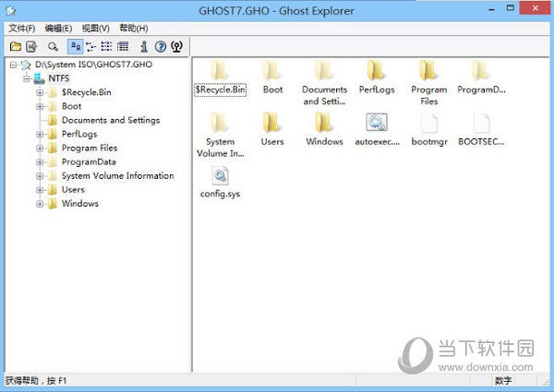
Task: Expand $Recycle.Bin in the tree
Action: point(40,92)
